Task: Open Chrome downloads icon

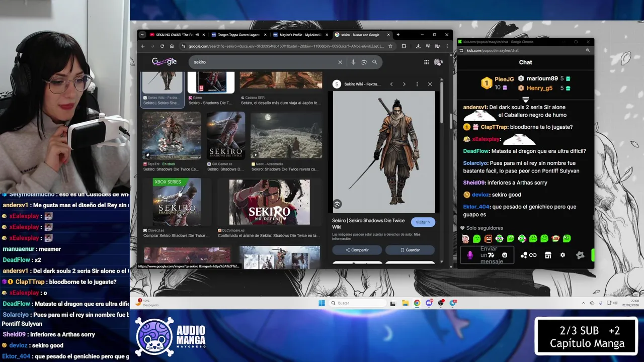Action: click(x=418, y=46)
